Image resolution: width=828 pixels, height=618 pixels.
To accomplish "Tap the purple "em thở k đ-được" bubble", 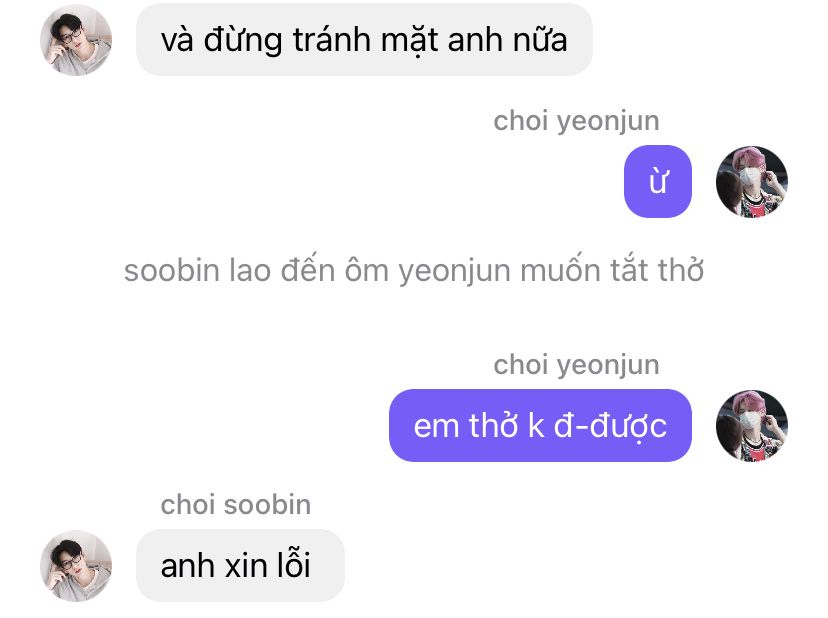I will pyautogui.click(x=540, y=426).
